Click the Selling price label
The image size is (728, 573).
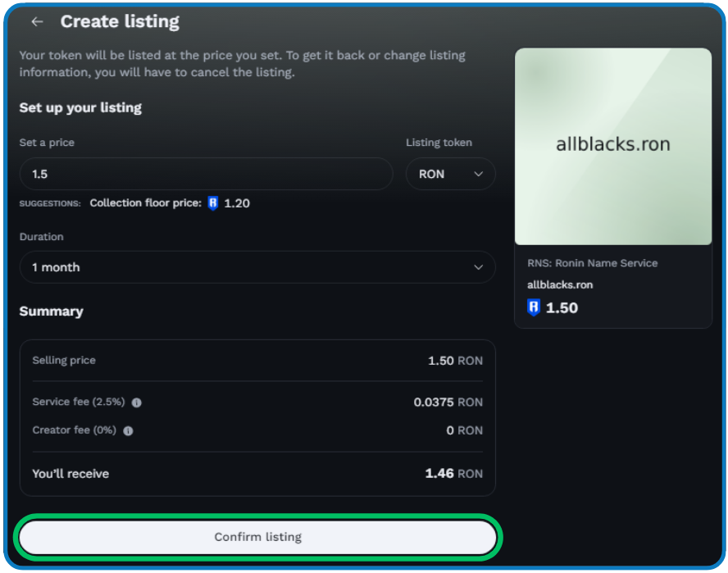[x=64, y=360]
